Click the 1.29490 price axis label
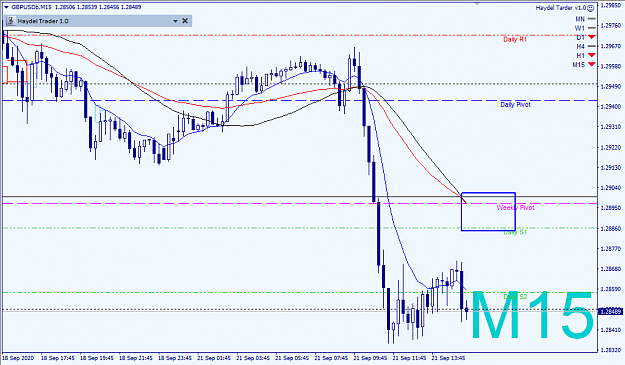 [611, 86]
